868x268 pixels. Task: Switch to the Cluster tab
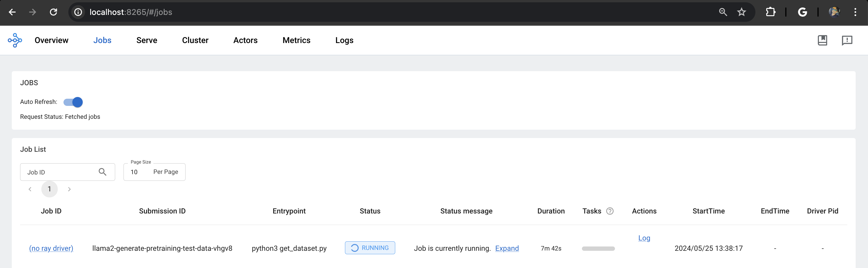(x=195, y=40)
